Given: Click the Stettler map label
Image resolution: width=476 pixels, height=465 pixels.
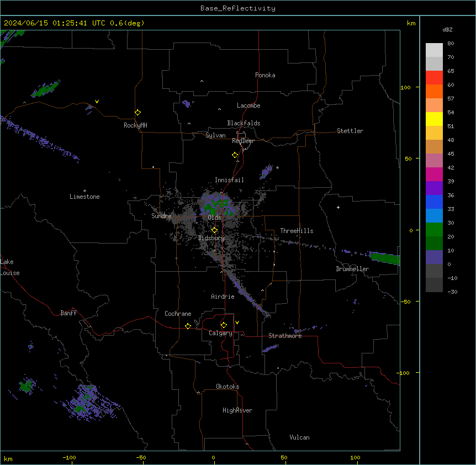Looking at the screenshot, I should pyautogui.click(x=350, y=131).
